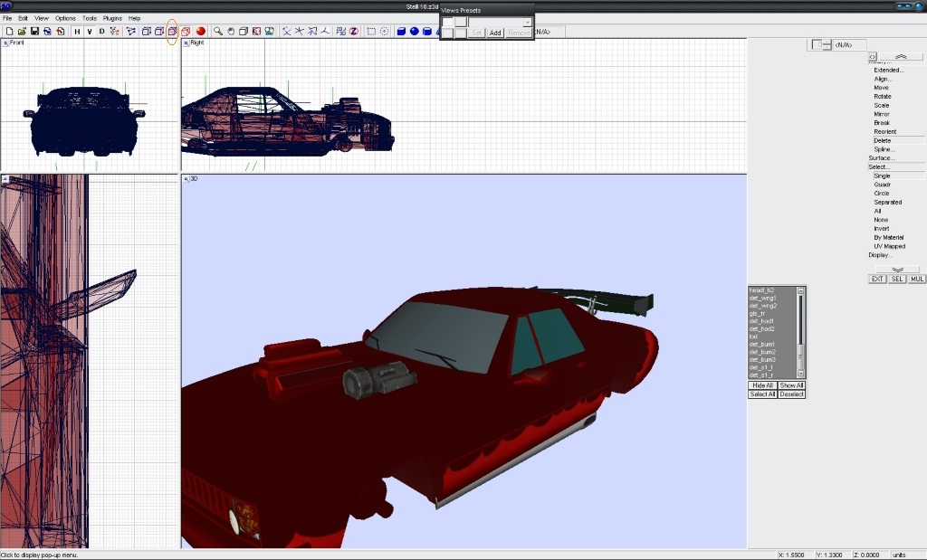Select det_wng1 in the objects list
This screenshot has height=560, width=927.
click(x=762, y=298)
